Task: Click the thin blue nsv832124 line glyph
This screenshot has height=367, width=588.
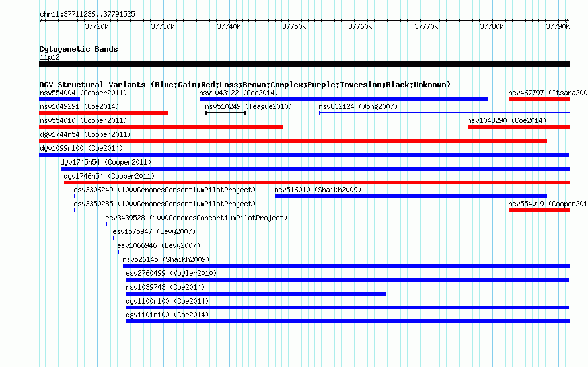Action: [x=445, y=113]
